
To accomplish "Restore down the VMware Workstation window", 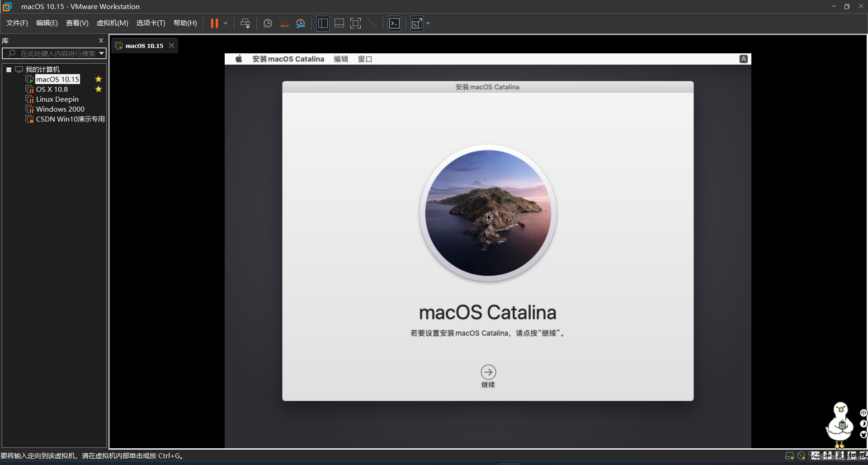I will [x=847, y=6].
